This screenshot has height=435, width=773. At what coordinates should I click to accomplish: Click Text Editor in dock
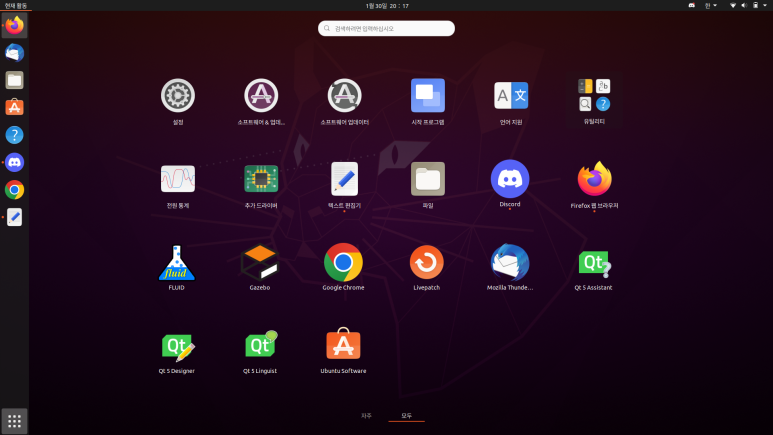click(14, 217)
